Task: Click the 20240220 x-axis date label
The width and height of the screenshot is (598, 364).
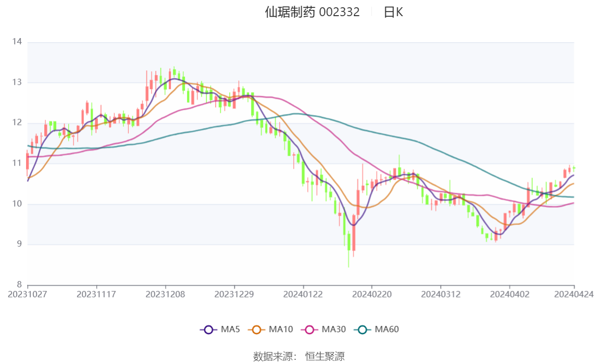Action: pos(372,294)
